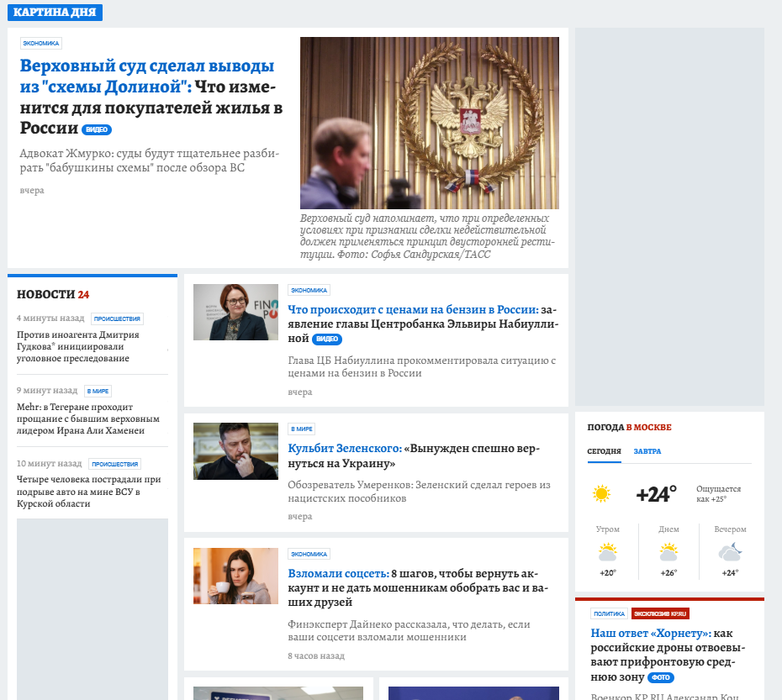Open thumbnail of Набиуллина photo
The width and height of the screenshot is (782, 700).
click(x=236, y=312)
